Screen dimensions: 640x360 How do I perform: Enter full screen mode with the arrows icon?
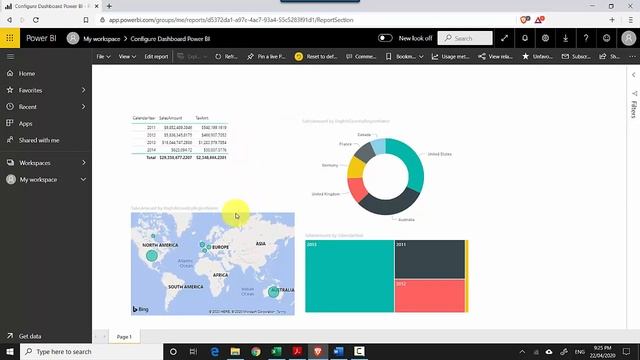[504, 38]
